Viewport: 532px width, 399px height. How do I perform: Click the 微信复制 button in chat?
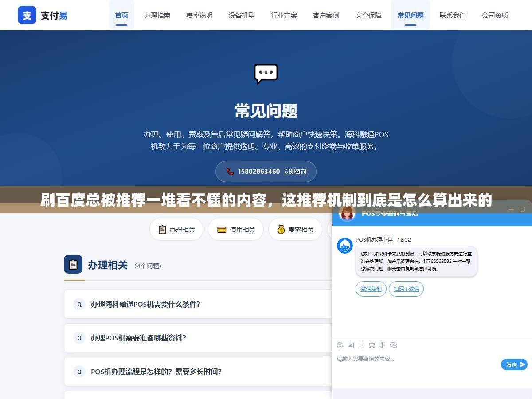click(x=371, y=289)
